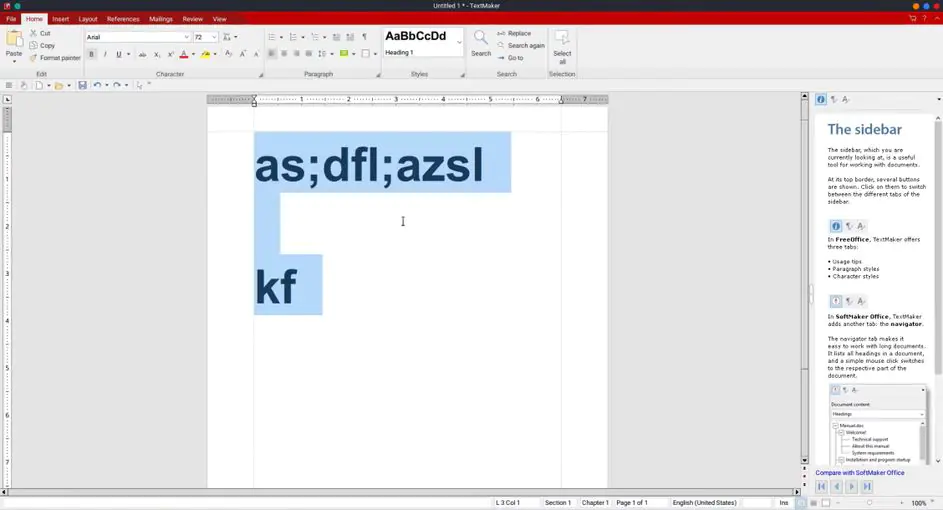Right align the paragraph
Image resolution: width=943 pixels, height=510 pixels.
296,54
